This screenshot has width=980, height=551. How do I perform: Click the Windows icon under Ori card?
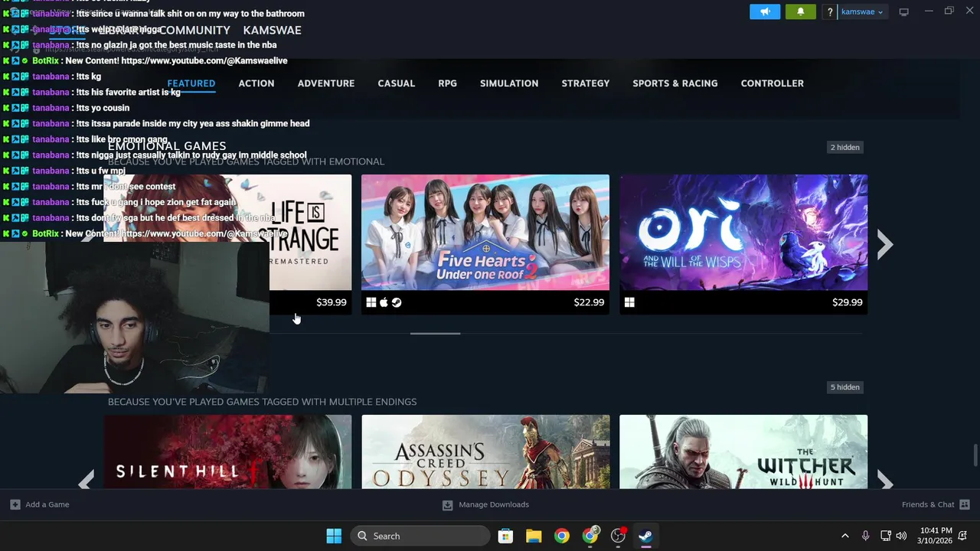point(629,302)
